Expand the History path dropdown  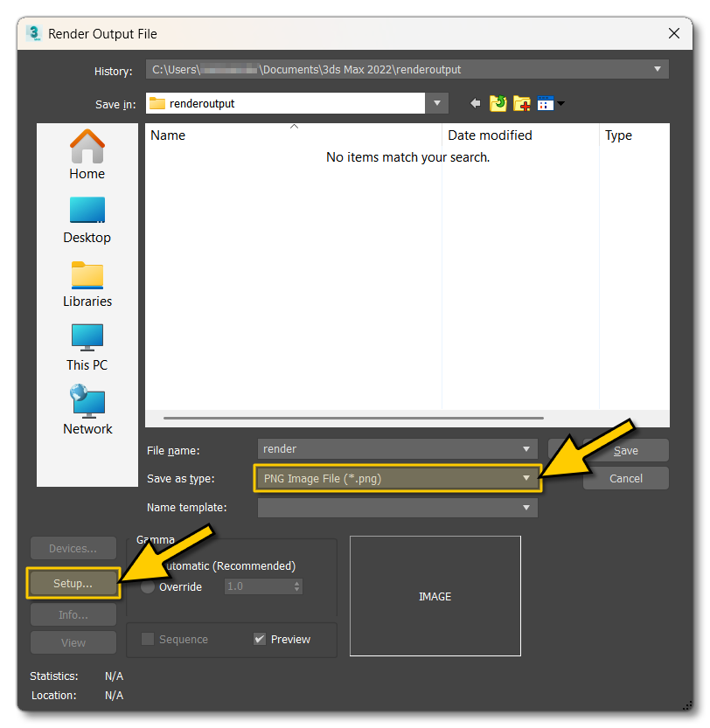click(x=656, y=69)
